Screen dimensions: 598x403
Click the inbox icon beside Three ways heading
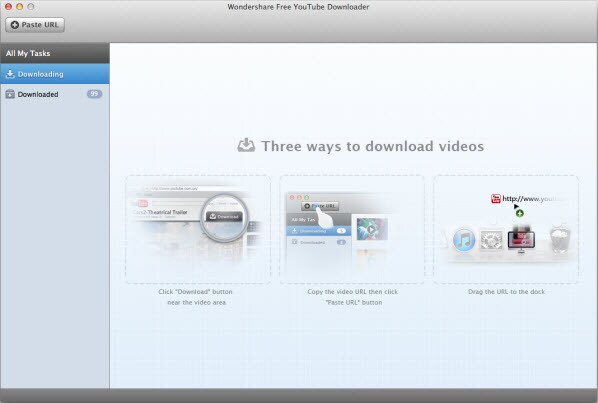point(246,146)
